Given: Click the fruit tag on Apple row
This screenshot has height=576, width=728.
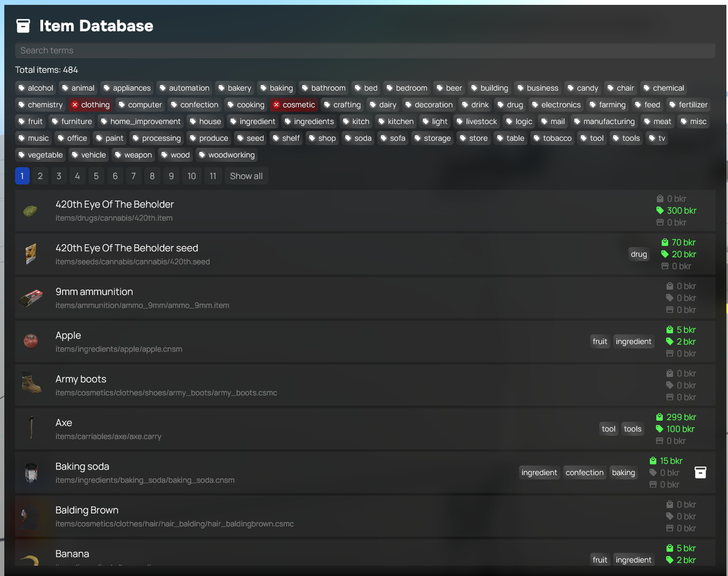Looking at the screenshot, I should click(x=600, y=341).
